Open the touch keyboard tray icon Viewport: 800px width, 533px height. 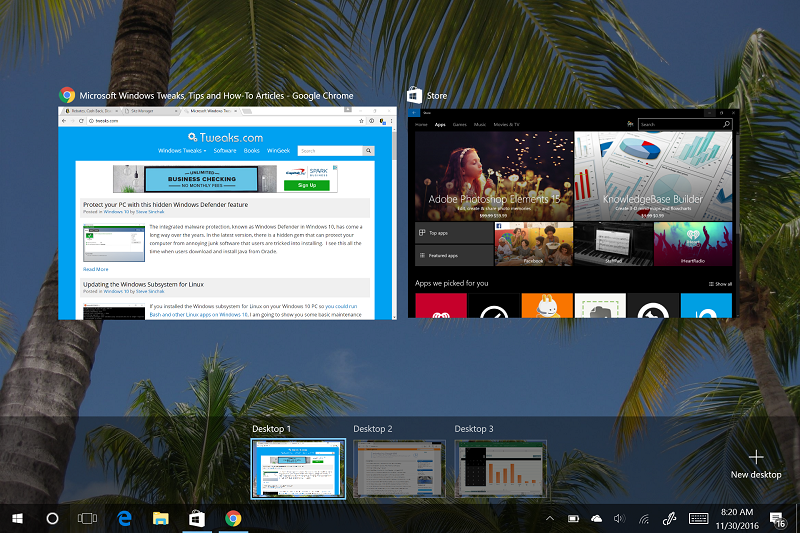tap(698, 519)
